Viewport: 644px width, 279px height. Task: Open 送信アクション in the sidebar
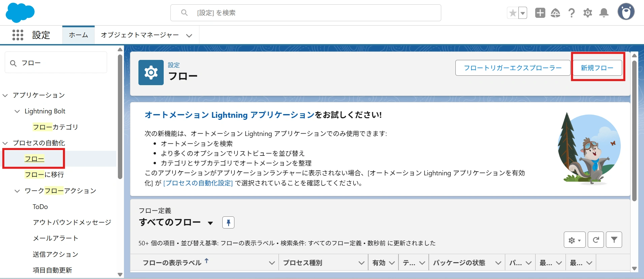55,254
